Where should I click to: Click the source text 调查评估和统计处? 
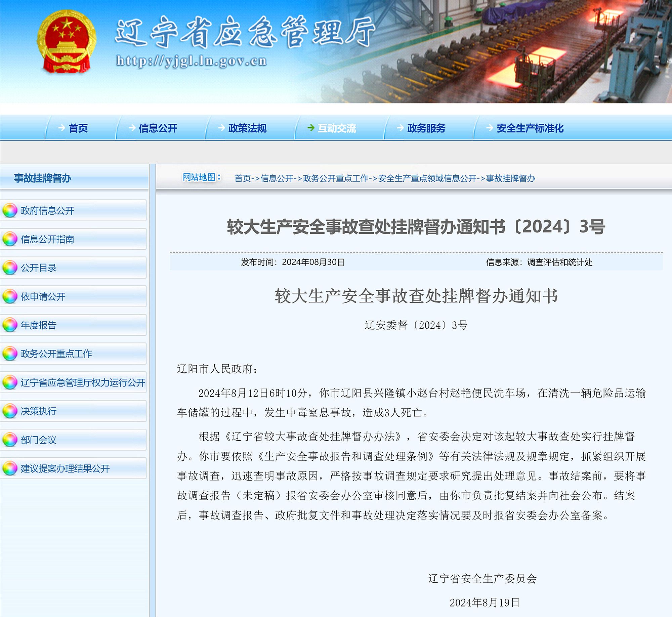click(x=560, y=262)
